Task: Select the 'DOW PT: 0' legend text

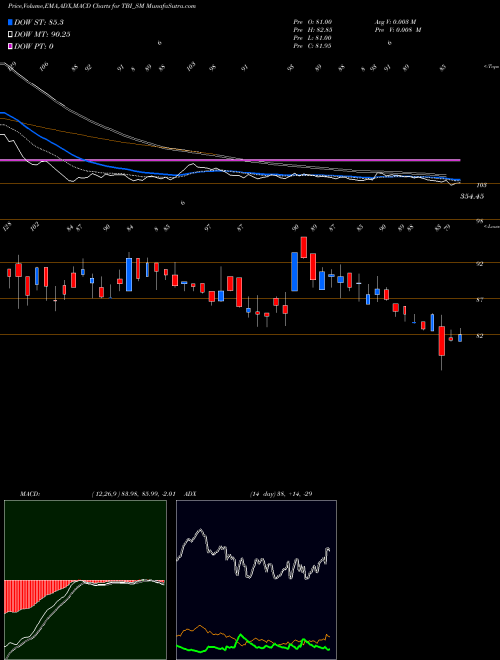Action: pyautogui.click(x=34, y=46)
